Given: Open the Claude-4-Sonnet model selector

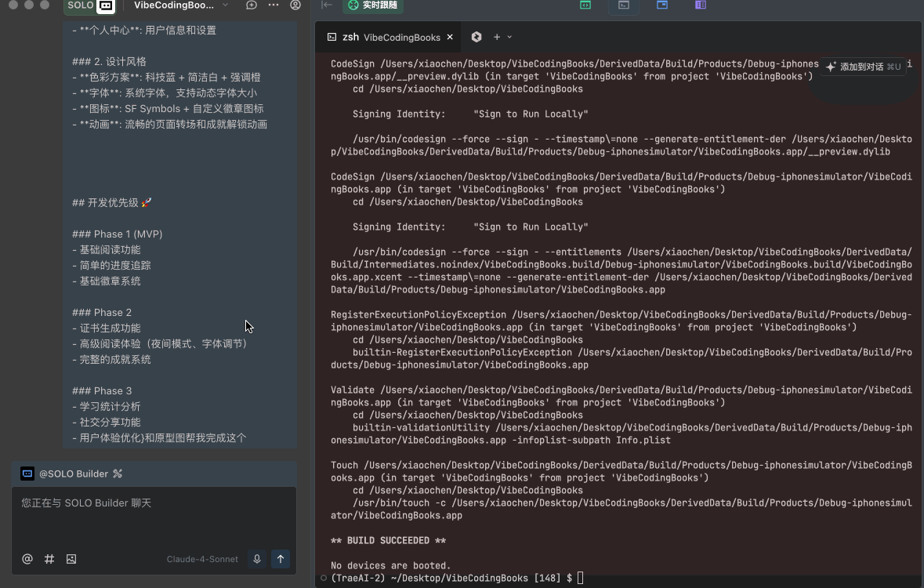Looking at the screenshot, I should (202, 559).
